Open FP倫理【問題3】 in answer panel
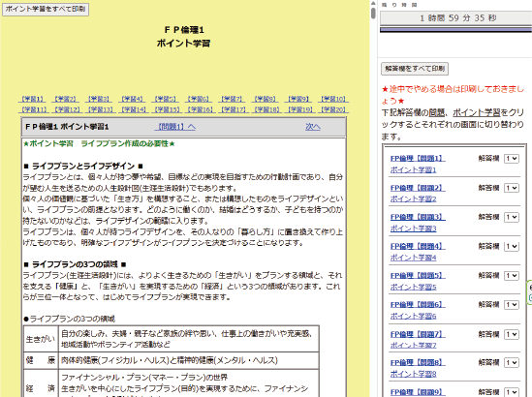 click(418, 217)
